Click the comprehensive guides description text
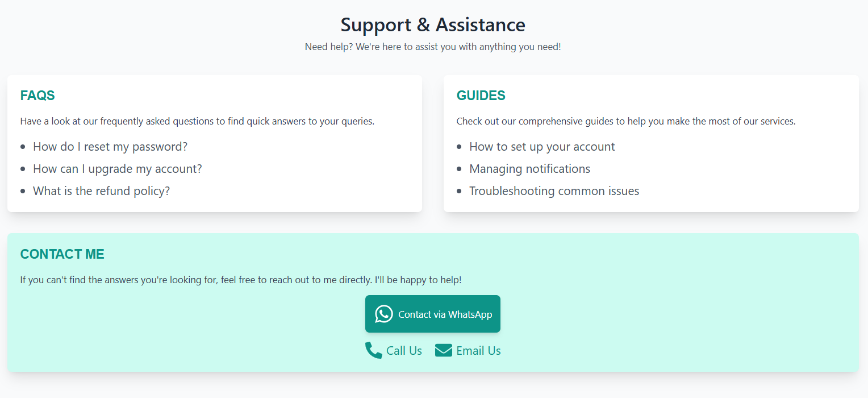 (x=626, y=121)
